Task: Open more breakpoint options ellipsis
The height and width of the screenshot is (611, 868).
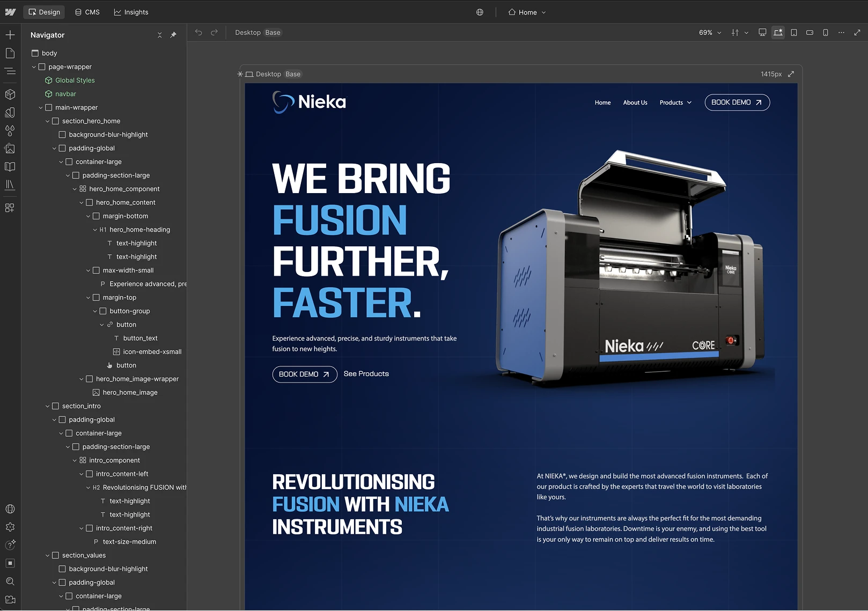Action: 841,32
